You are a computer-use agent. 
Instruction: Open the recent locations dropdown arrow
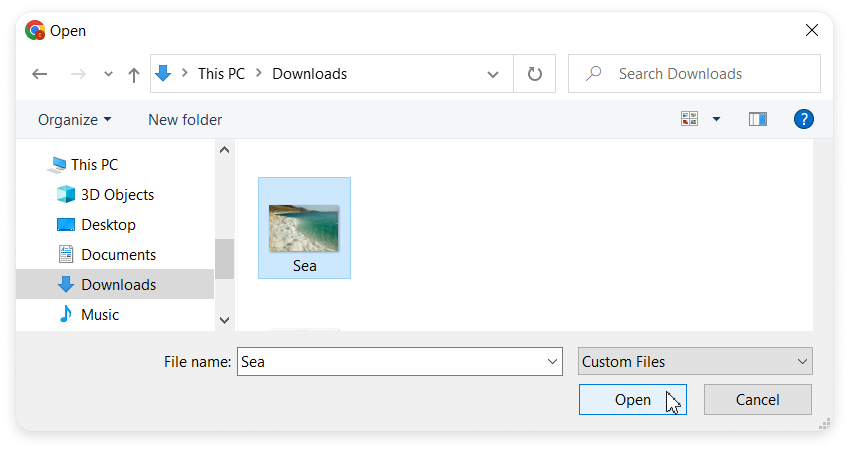(x=108, y=75)
